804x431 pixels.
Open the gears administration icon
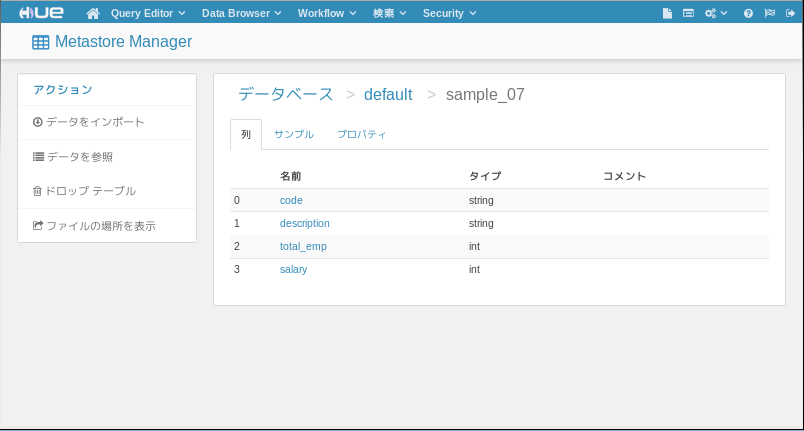[x=710, y=13]
